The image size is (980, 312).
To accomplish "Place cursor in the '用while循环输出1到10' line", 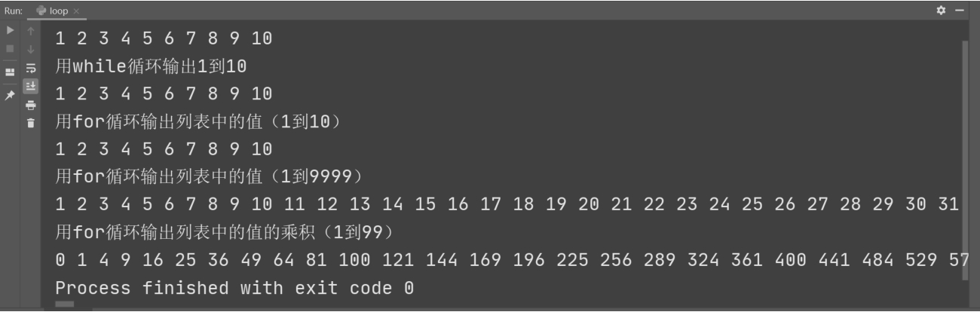I will 151,66.
